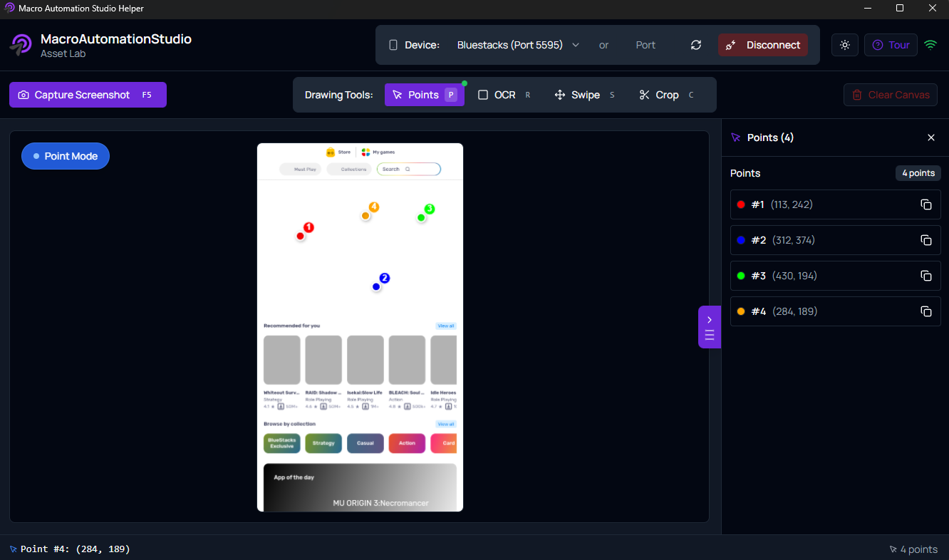Expand the side panel chevron
The width and height of the screenshot is (949, 560).
click(x=709, y=319)
